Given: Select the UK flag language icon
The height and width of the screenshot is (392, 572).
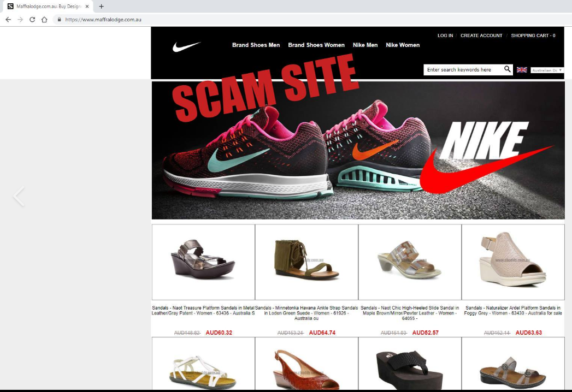Looking at the screenshot, I should 522,70.
